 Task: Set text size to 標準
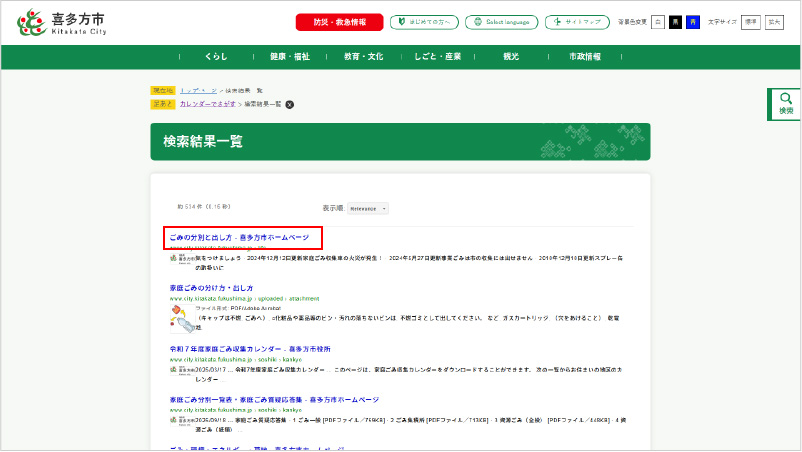click(x=750, y=22)
